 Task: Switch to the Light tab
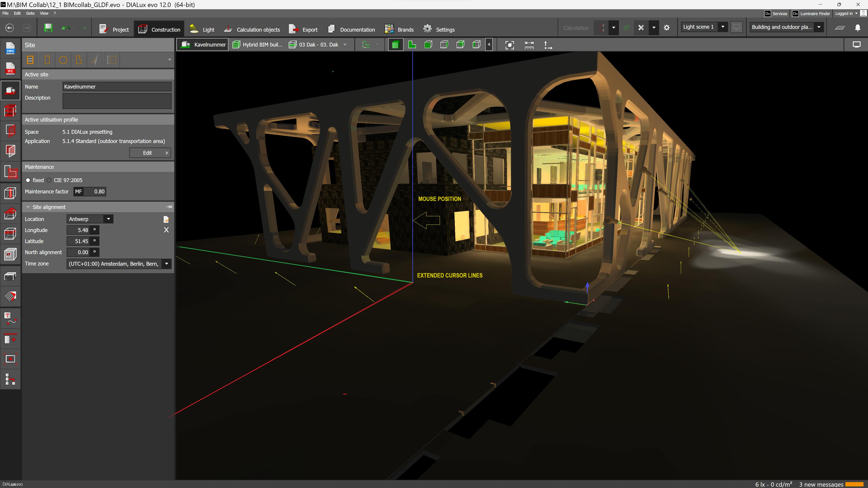point(202,29)
